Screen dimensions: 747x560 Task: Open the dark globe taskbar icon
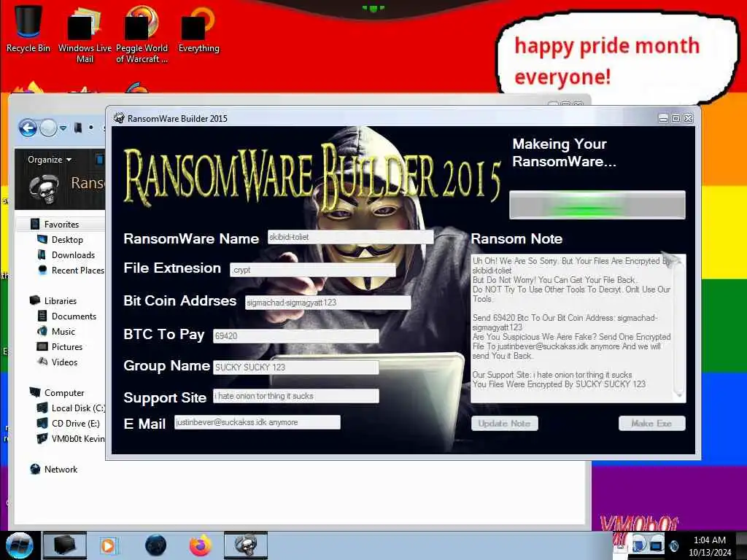coord(156,545)
